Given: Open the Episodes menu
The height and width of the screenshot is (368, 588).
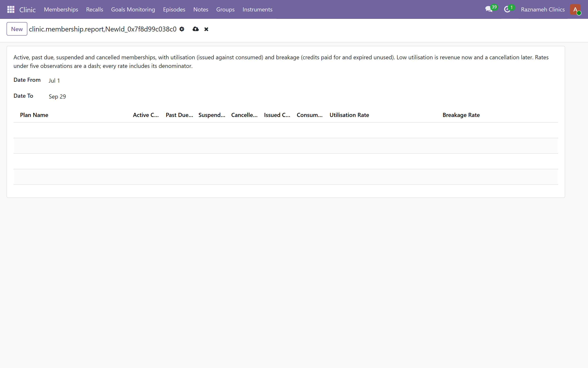Looking at the screenshot, I should 174,9.
